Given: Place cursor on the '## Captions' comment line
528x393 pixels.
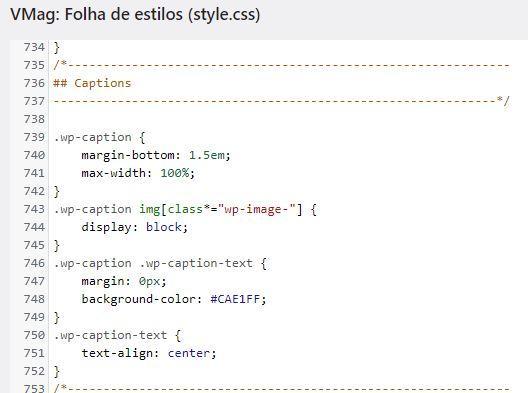Looking at the screenshot, I should point(92,83).
